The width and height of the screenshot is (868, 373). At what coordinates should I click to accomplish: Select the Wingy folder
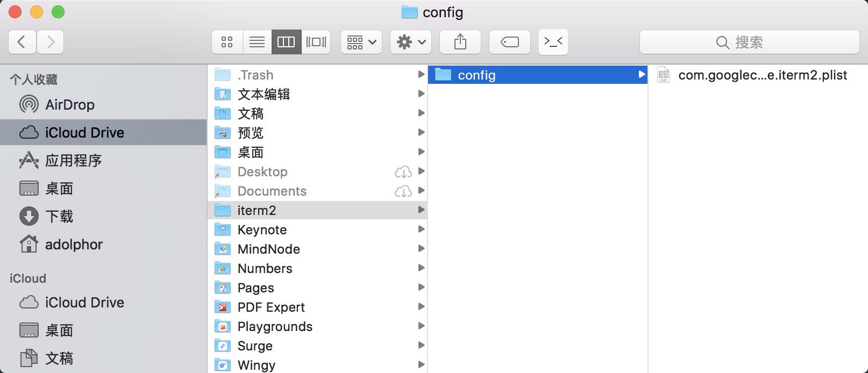317,365
